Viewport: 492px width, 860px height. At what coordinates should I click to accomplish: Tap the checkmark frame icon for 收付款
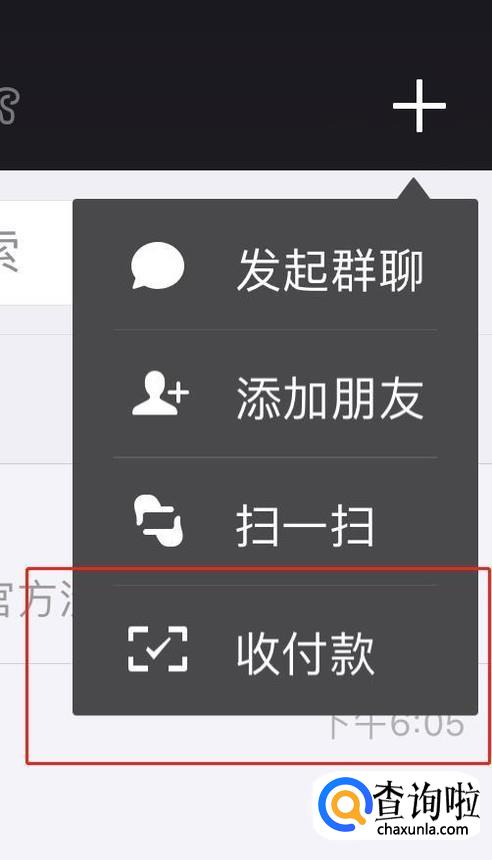[158, 649]
